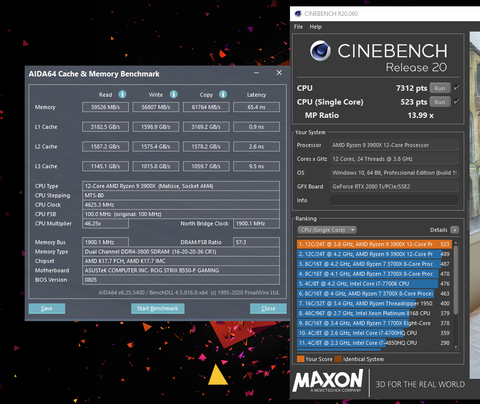Run the CPU multi-core benchmark
480x404 pixels.
click(x=440, y=88)
